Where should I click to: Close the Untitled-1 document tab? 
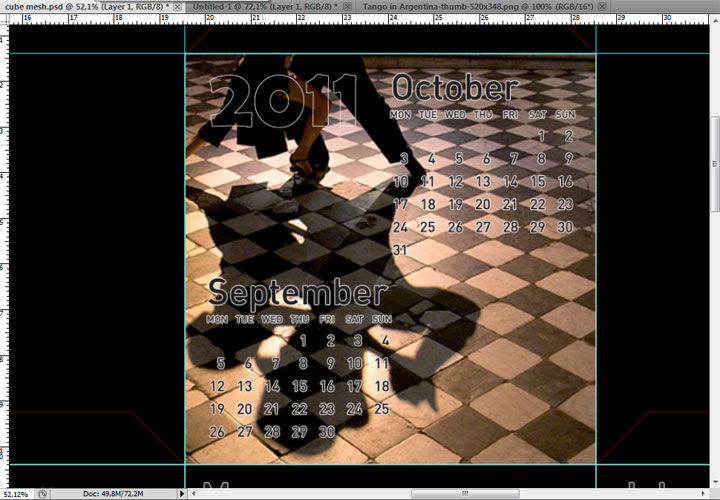point(347,6)
